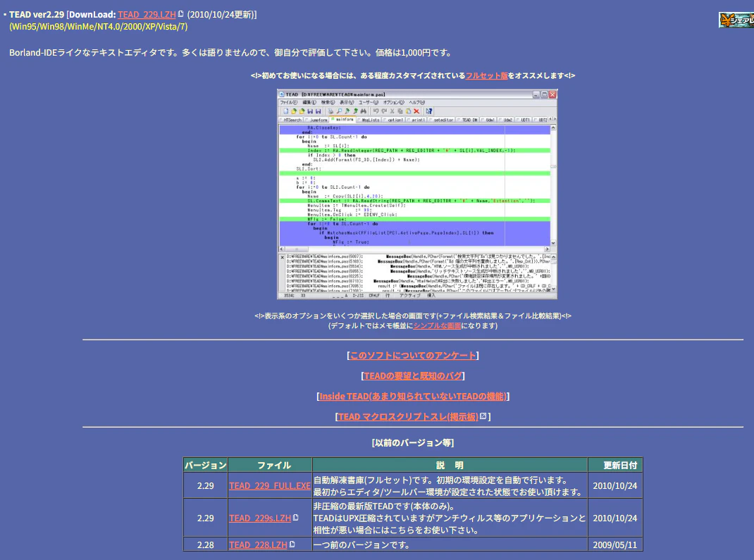Click 一つ前のバージョンです description cell
The height and width of the screenshot is (560, 754).
(450, 545)
